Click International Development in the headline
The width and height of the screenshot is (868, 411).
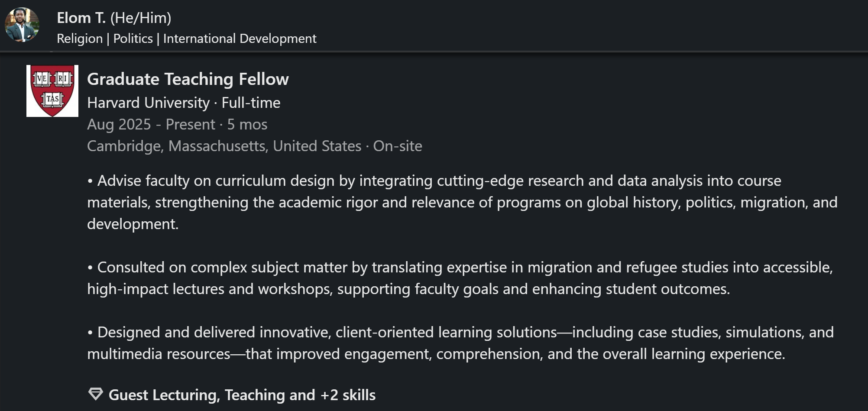click(x=240, y=39)
